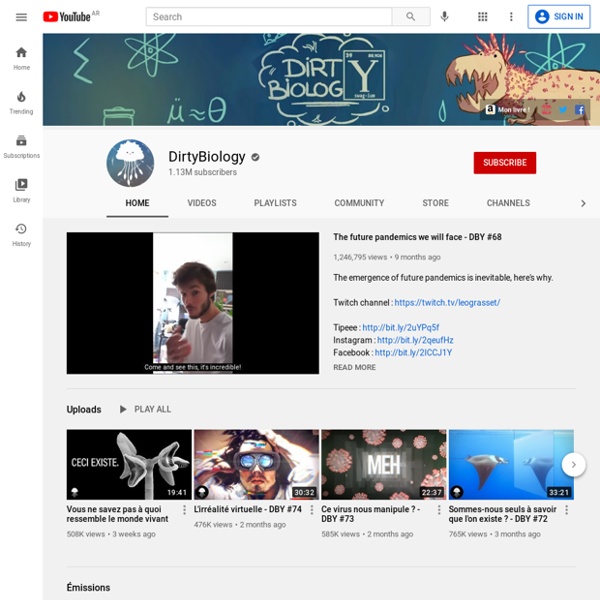Play the featured pandemic video player
Viewport: 600px width, 600px height.
tap(192, 303)
